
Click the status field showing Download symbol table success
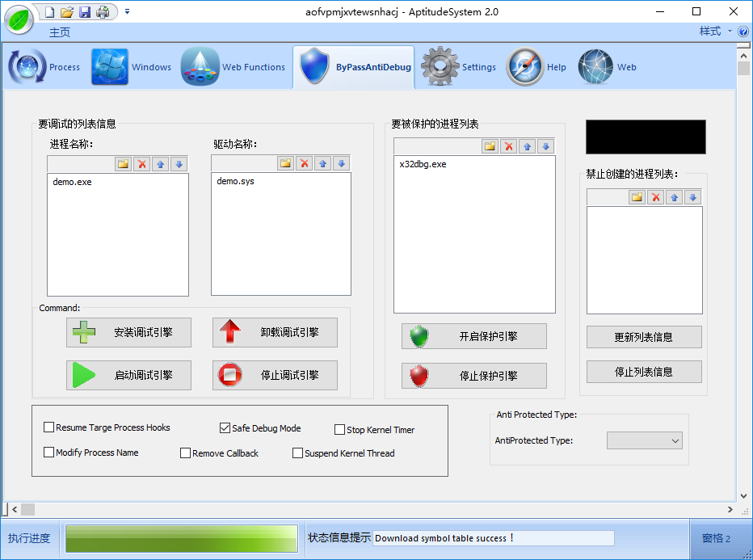pyautogui.click(x=494, y=538)
